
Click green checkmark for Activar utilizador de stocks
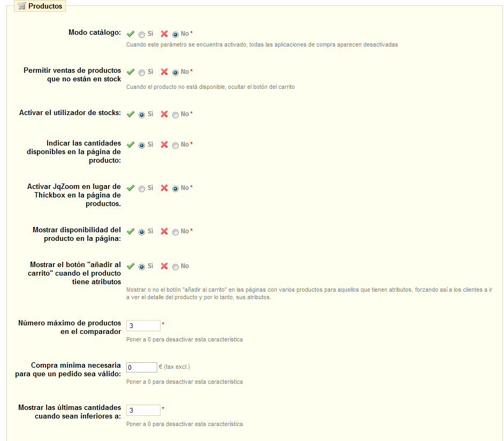coord(131,114)
